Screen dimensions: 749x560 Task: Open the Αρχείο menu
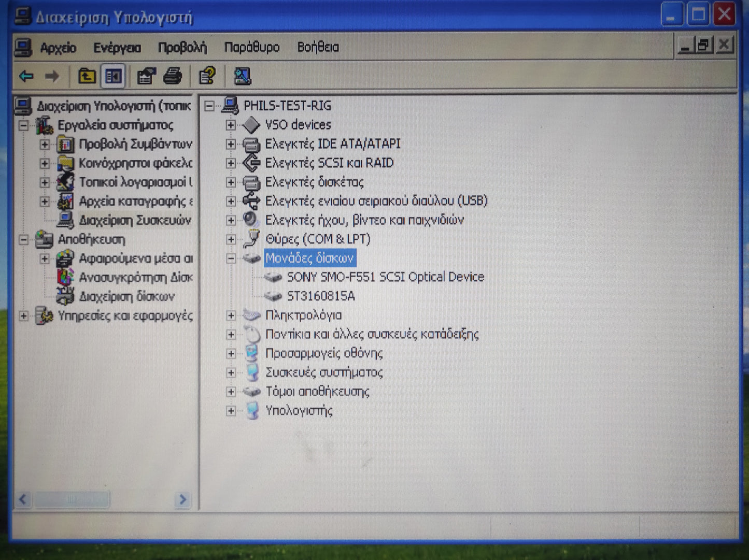(59, 47)
